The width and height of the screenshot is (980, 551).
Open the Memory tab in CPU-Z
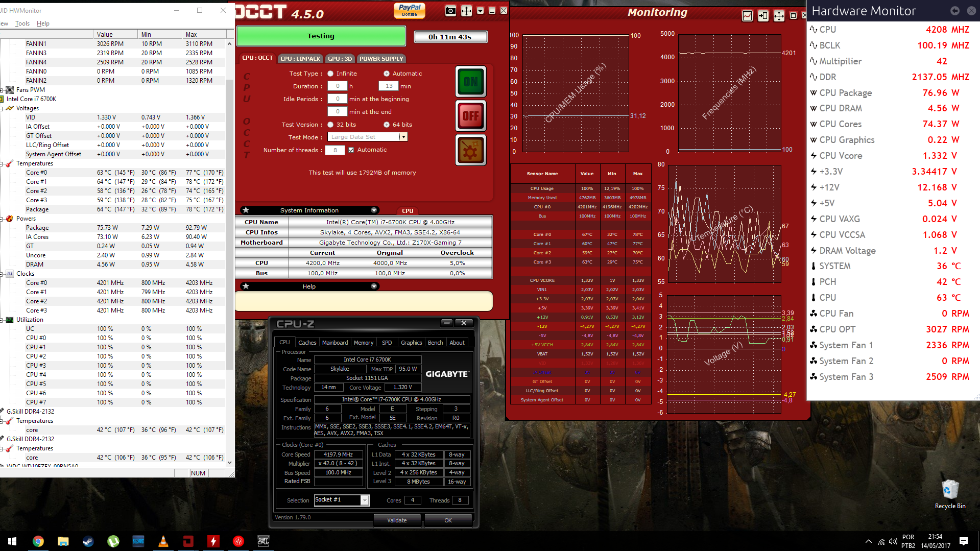pos(364,343)
